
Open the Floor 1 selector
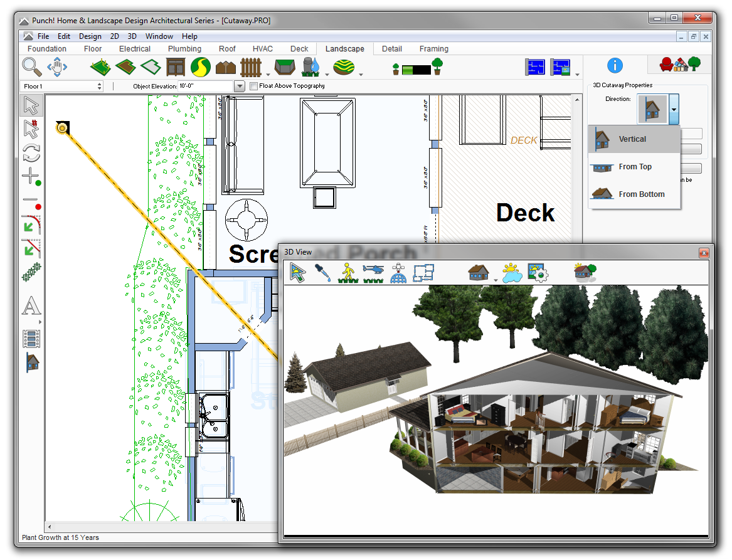tap(61, 86)
